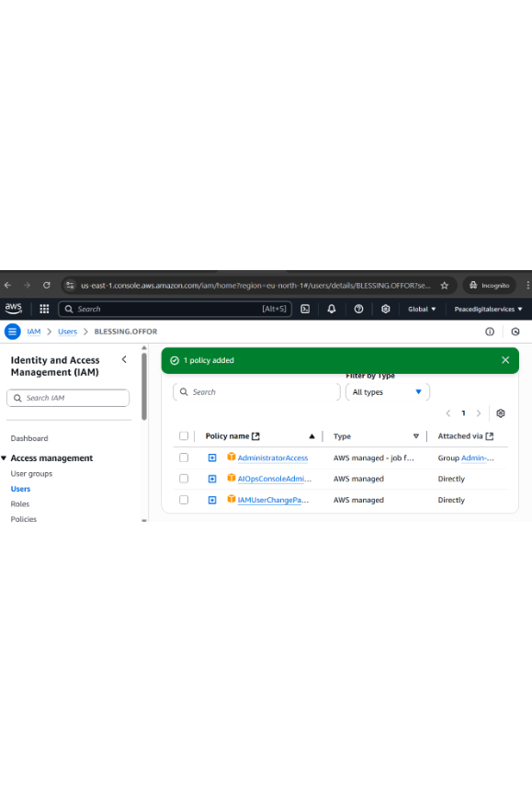Open the help question mark icon

(x=358, y=309)
